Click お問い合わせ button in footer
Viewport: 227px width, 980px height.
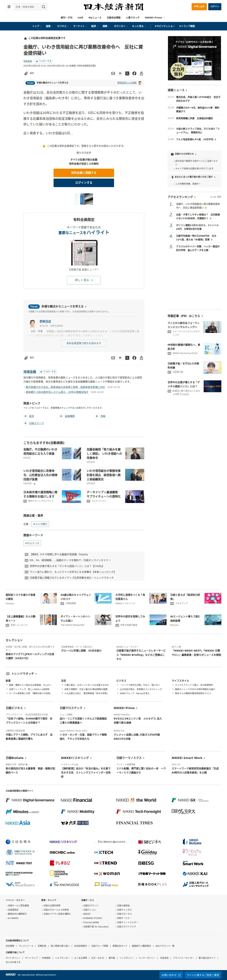pyautogui.click(x=171, y=975)
